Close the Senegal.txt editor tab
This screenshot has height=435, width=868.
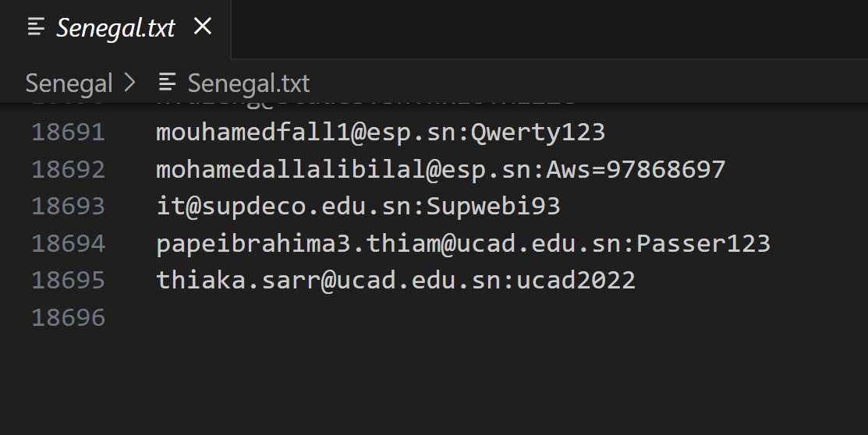203,27
